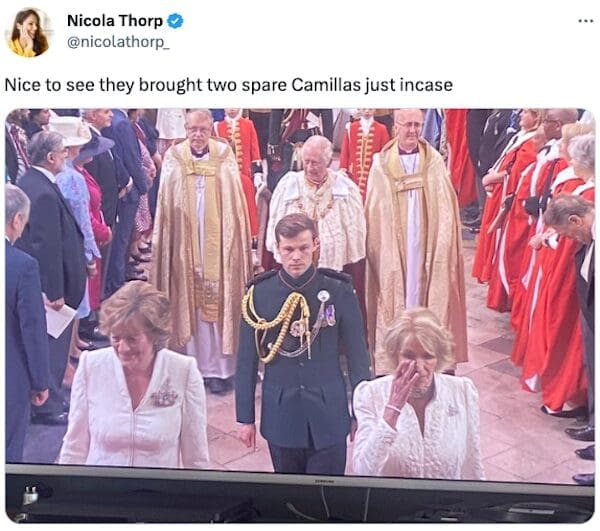Open the tweet's more options ellipsis menu
The image size is (600, 531).
click(x=585, y=20)
